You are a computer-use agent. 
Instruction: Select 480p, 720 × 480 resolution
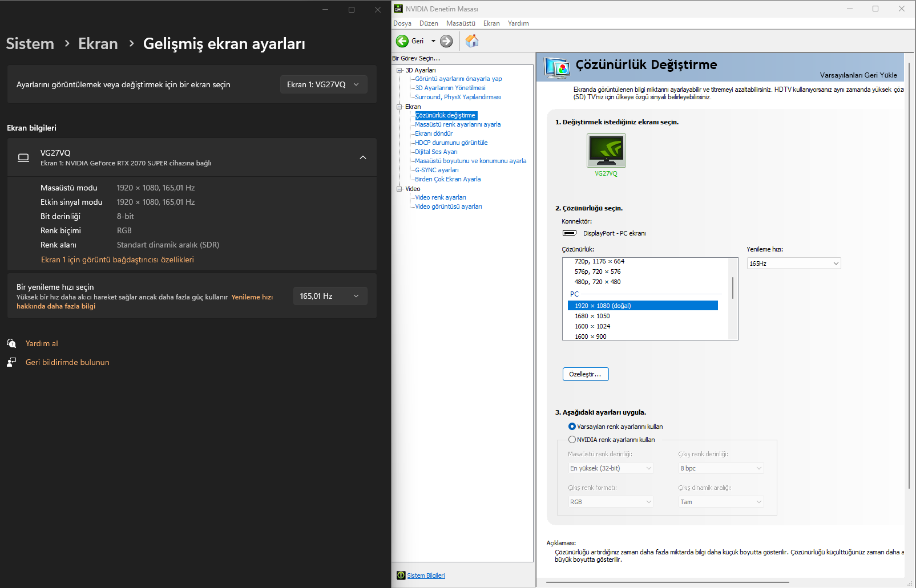(x=598, y=282)
